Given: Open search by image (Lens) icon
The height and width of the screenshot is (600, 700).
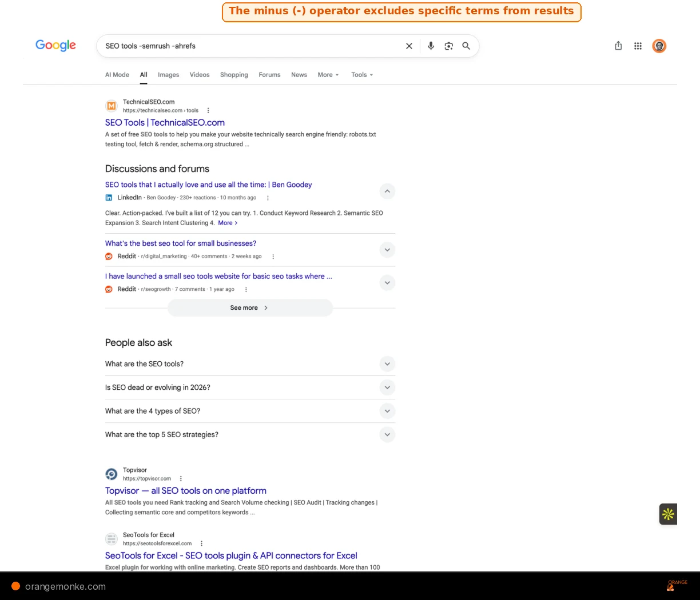Looking at the screenshot, I should (x=449, y=46).
